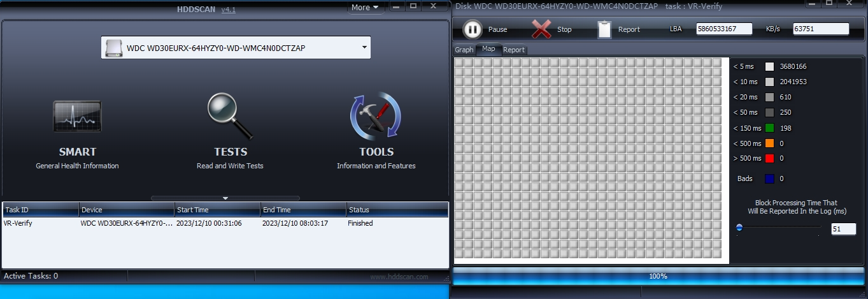Click the KB/s value field
868x299 pixels.
click(821, 29)
